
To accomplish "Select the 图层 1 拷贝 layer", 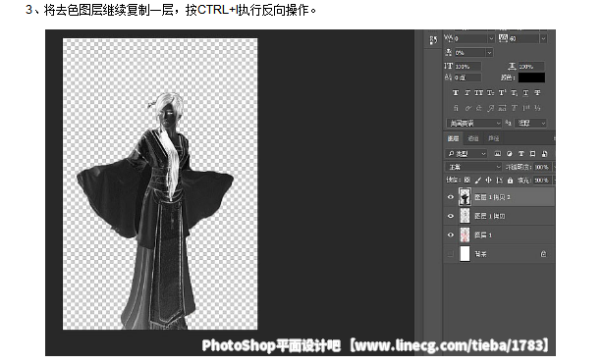I will point(499,216).
